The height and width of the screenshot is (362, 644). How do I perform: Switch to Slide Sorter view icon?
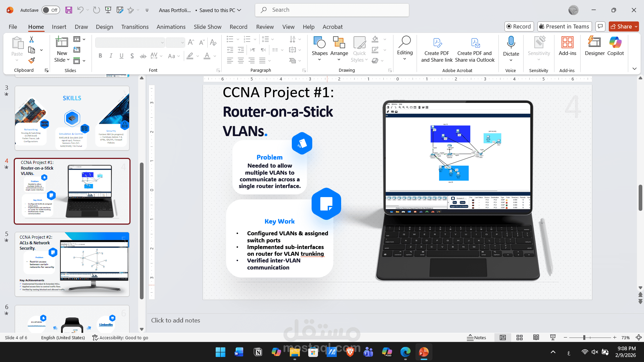pyautogui.click(x=520, y=338)
